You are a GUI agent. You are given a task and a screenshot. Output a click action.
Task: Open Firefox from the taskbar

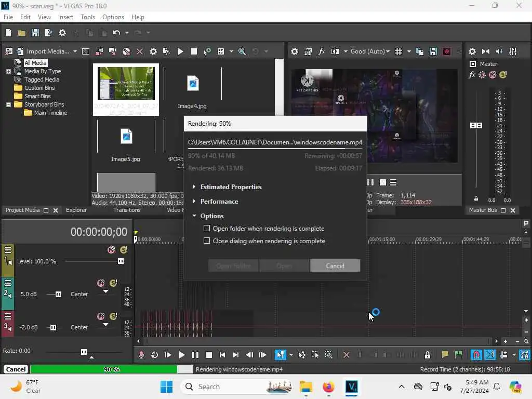click(328, 387)
